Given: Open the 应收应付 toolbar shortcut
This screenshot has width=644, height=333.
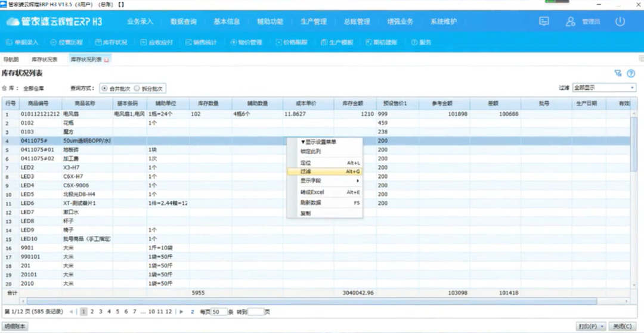Looking at the screenshot, I should pos(156,42).
